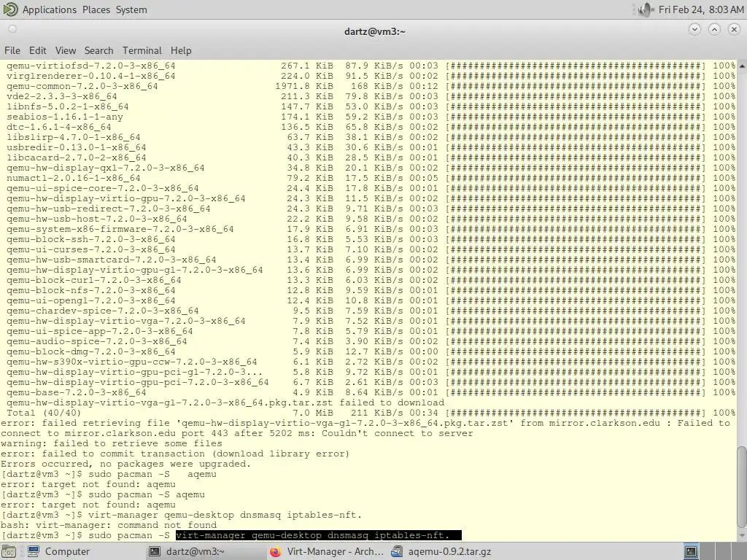This screenshot has width=747, height=560.
Task: Click the Firefox icon in the taskbar
Action: pos(275,551)
